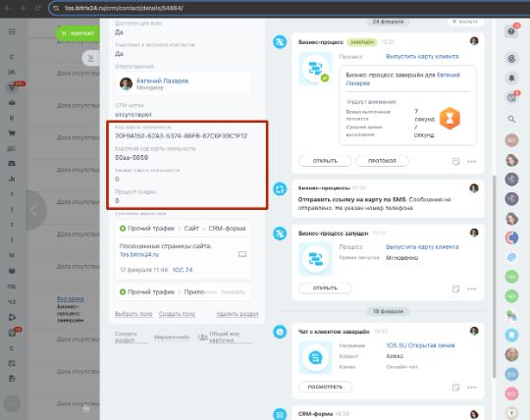530x420 pixels.
Task: Click the browser address bar URL
Action: tap(124, 8)
